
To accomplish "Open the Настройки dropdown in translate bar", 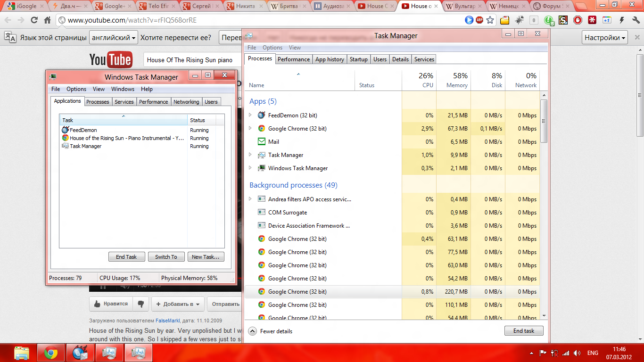I will (605, 38).
